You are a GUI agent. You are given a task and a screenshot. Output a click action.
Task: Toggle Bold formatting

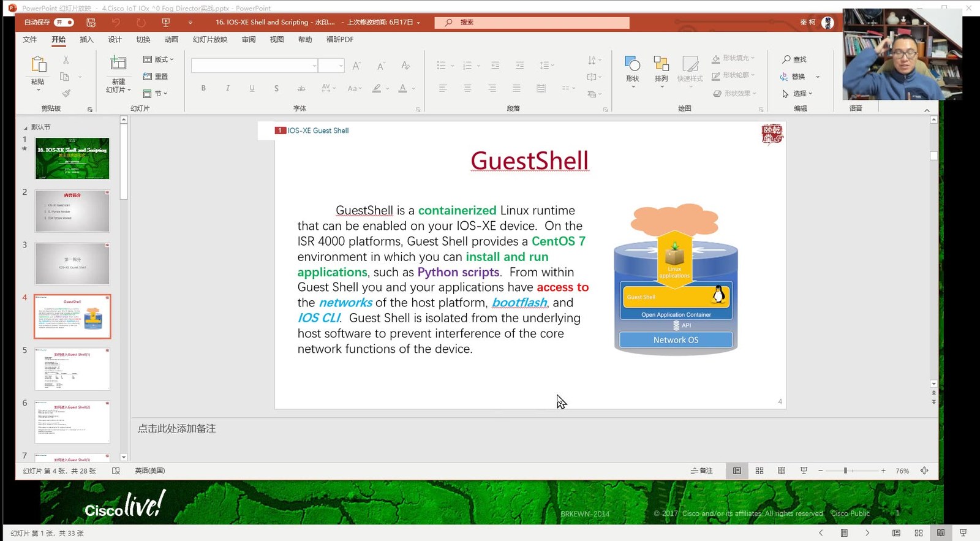(203, 88)
